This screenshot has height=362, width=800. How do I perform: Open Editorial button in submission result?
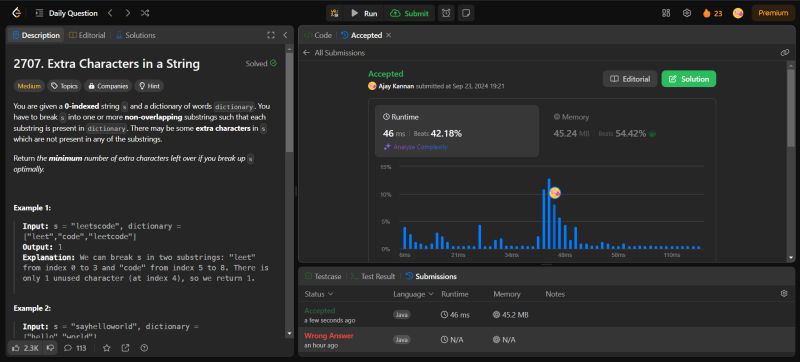coord(630,79)
